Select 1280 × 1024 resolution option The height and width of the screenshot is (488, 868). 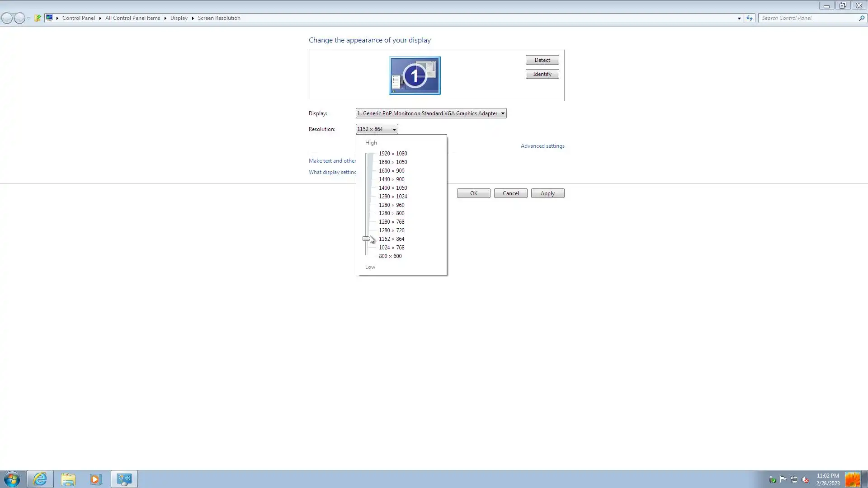(x=393, y=197)
